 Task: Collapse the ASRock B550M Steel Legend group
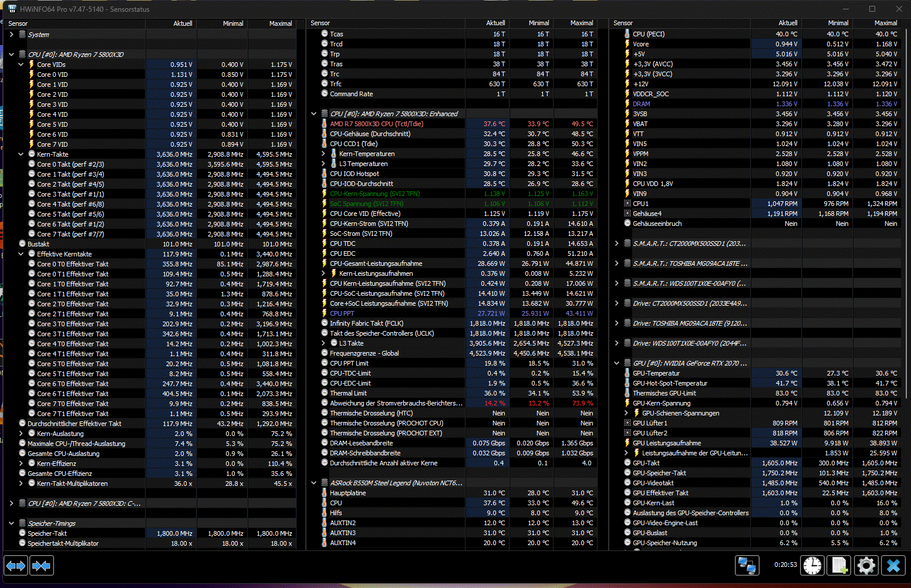point(313,483)
